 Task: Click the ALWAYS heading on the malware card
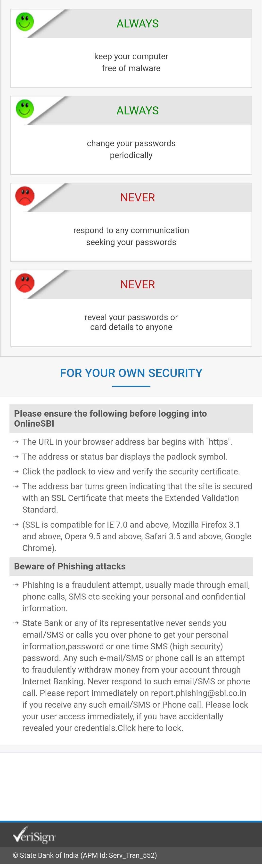[x=138, y=24]
